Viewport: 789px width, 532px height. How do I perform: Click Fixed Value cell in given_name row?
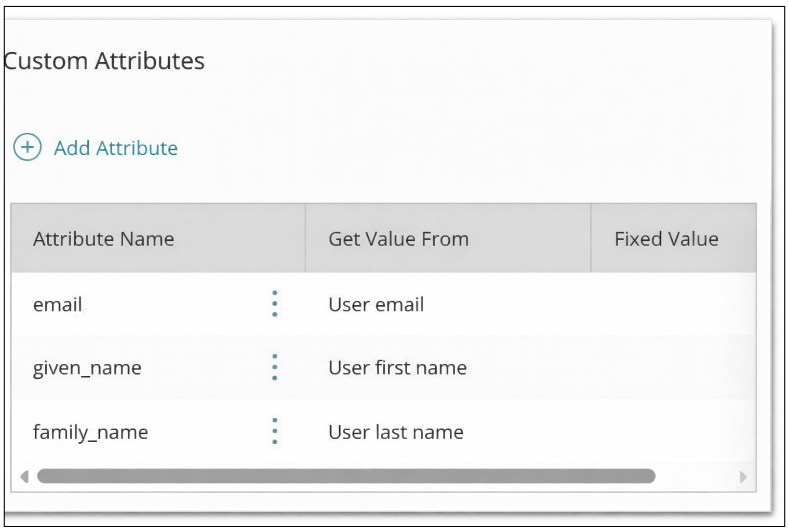click(x=674, y=367)
